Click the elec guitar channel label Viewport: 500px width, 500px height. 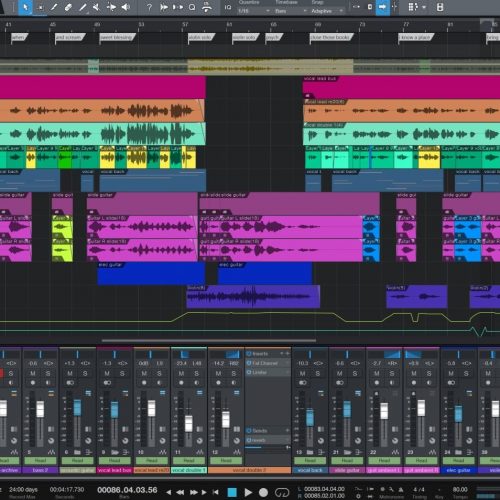[459, 470]
